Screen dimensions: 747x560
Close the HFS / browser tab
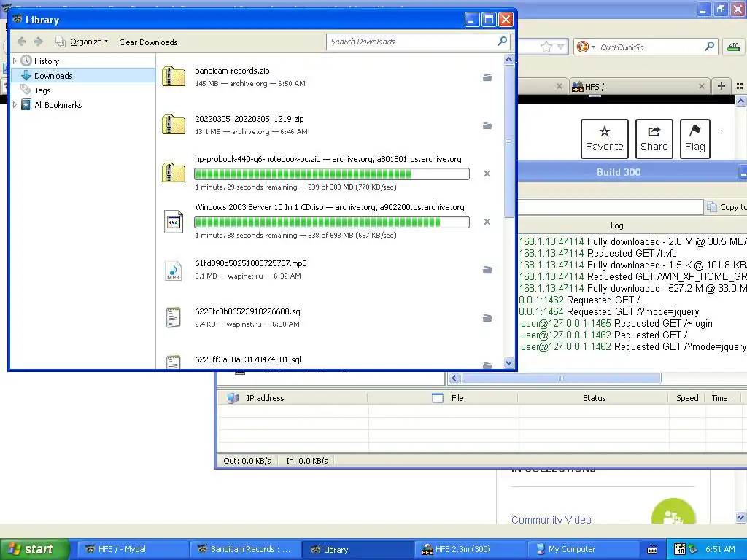click(701, 86)
